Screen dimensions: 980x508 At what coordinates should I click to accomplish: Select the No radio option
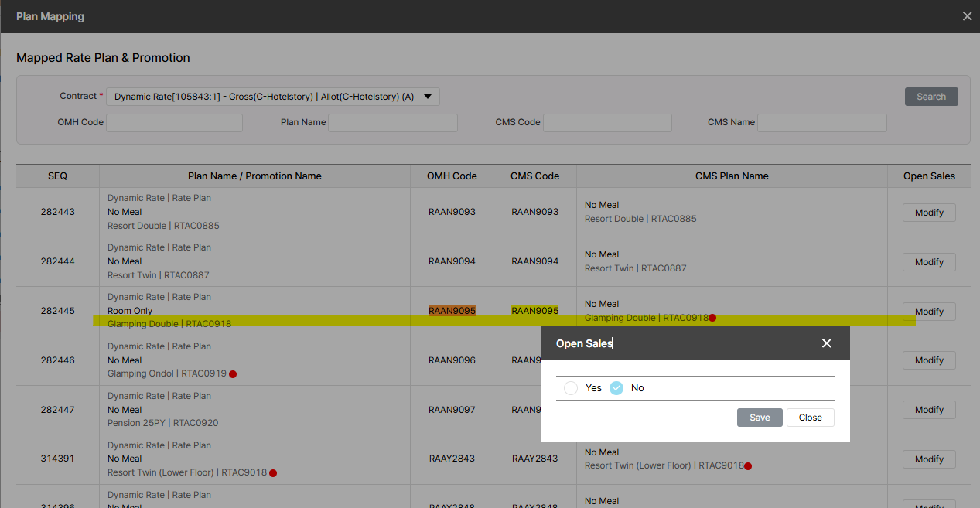616,388
